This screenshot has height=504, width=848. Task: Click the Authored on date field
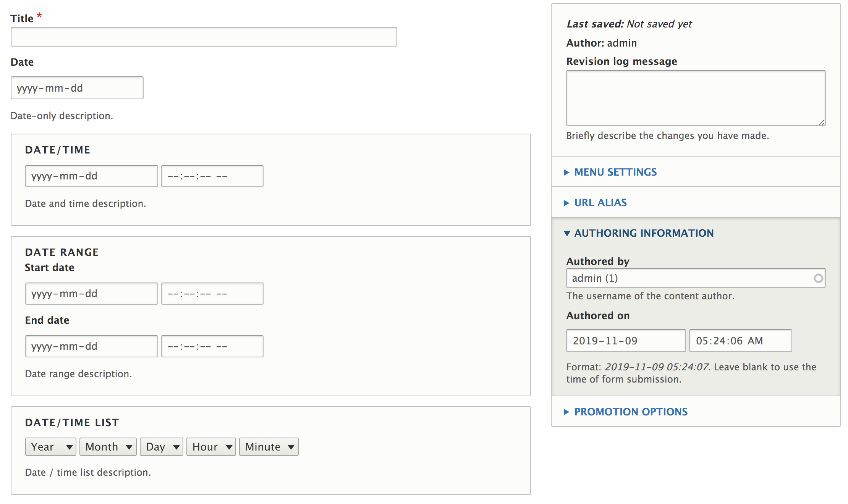[625, 340]
